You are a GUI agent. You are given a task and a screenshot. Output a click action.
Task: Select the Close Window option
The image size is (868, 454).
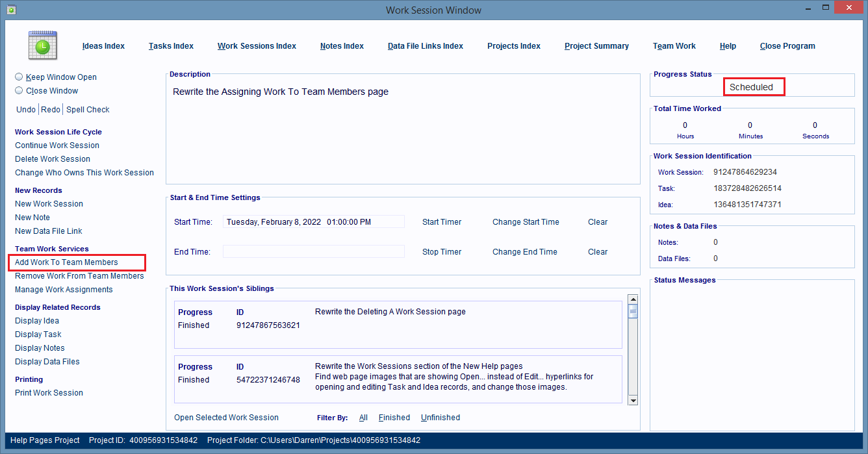click(x=19, y=90)
